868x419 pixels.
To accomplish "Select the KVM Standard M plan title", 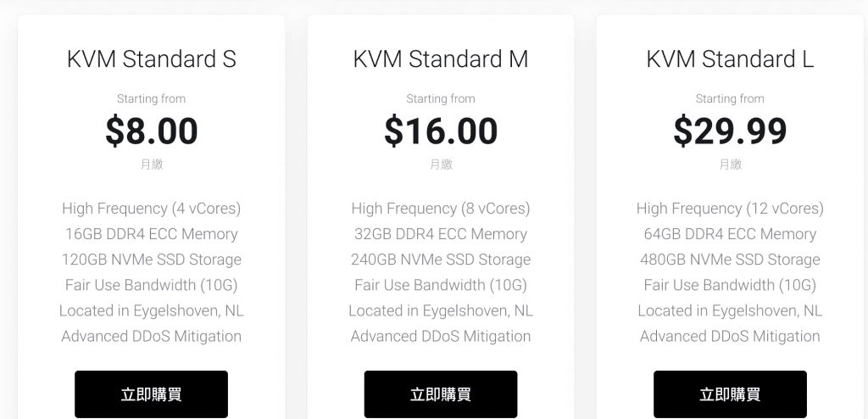I will 441,59.
